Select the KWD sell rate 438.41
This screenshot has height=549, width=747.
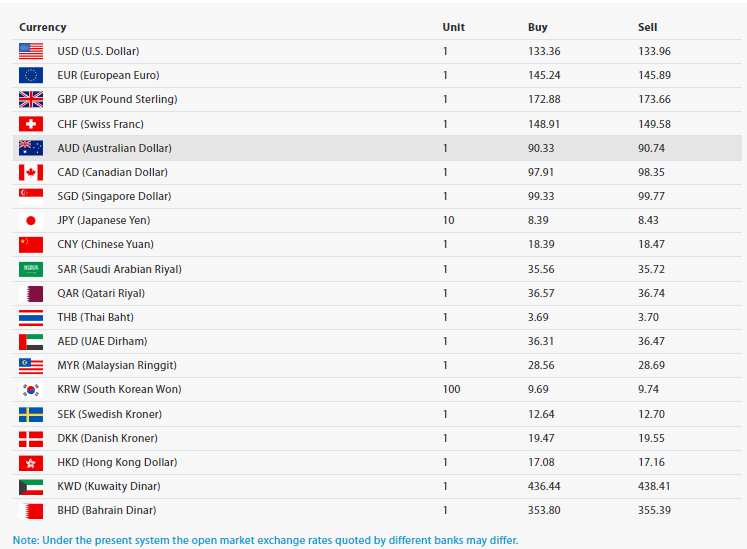(654, 486)
